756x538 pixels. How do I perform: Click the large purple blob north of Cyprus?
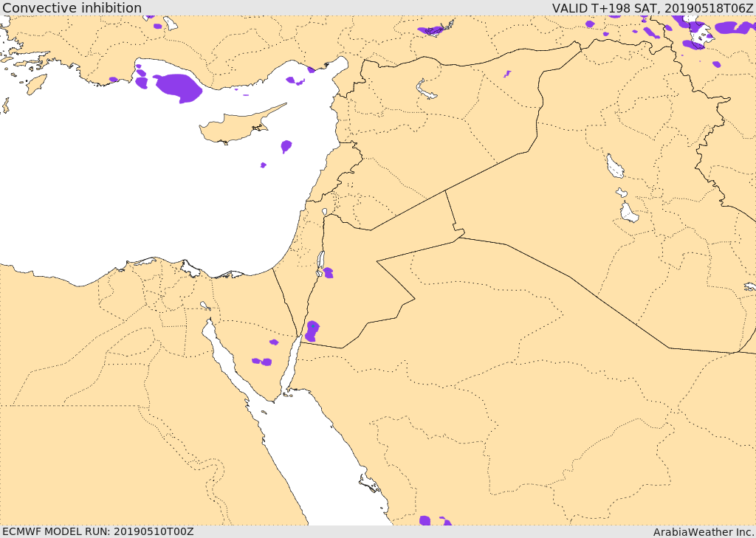click(x=178, y=89)
